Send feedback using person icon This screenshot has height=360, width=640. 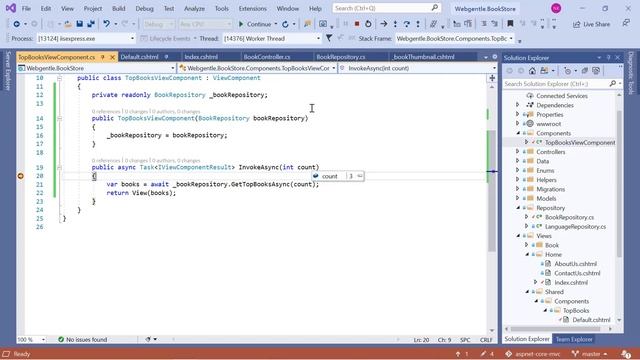(626, 23)
